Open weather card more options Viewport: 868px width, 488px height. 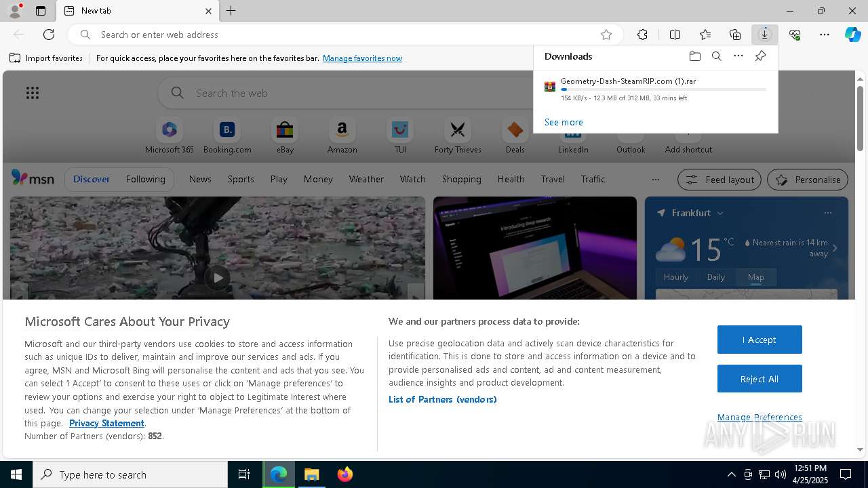point(827,213)
